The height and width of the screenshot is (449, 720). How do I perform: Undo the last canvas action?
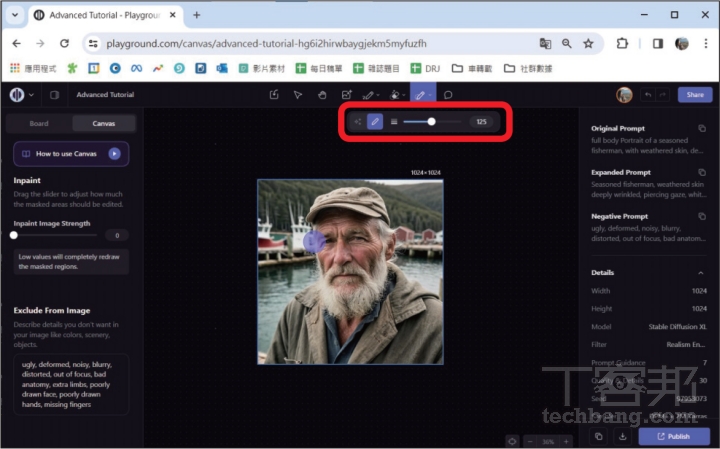648,95
